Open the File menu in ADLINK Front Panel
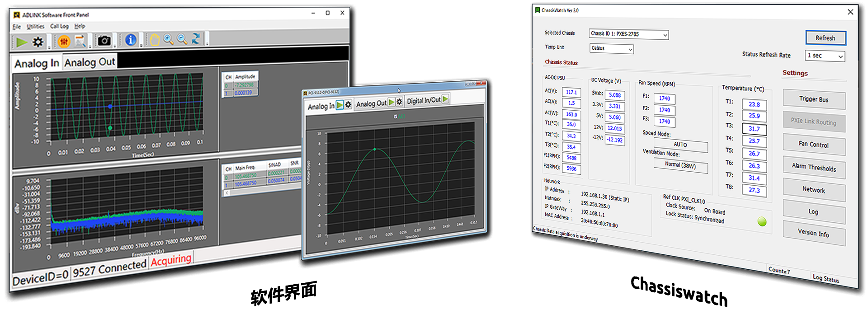The width and height of the screenshot is (868, 314). (x=17, y=27)
